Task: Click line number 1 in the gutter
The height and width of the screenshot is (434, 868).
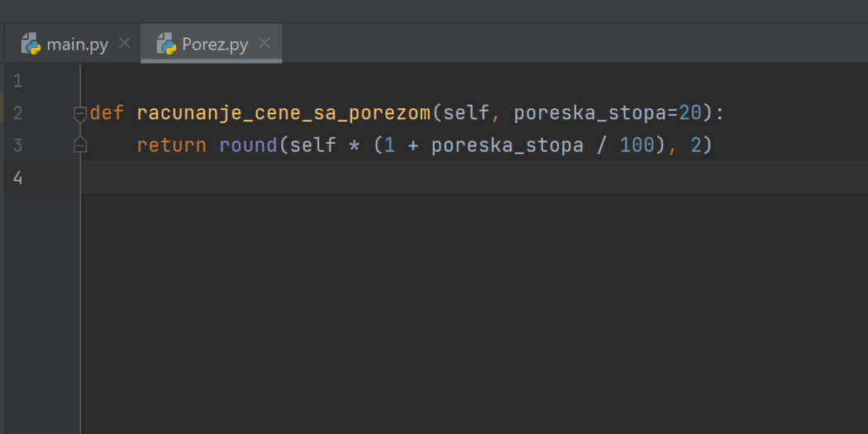Action: point(17,81)
